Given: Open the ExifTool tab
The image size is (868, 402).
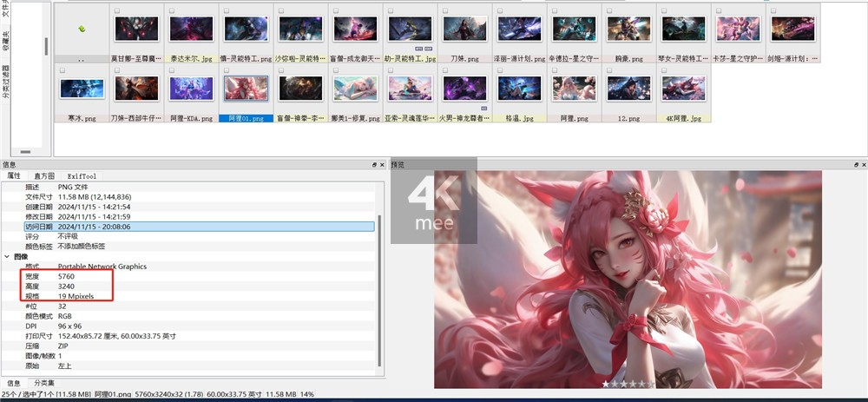Looking at the screenshot, I should tap(82, 175).
